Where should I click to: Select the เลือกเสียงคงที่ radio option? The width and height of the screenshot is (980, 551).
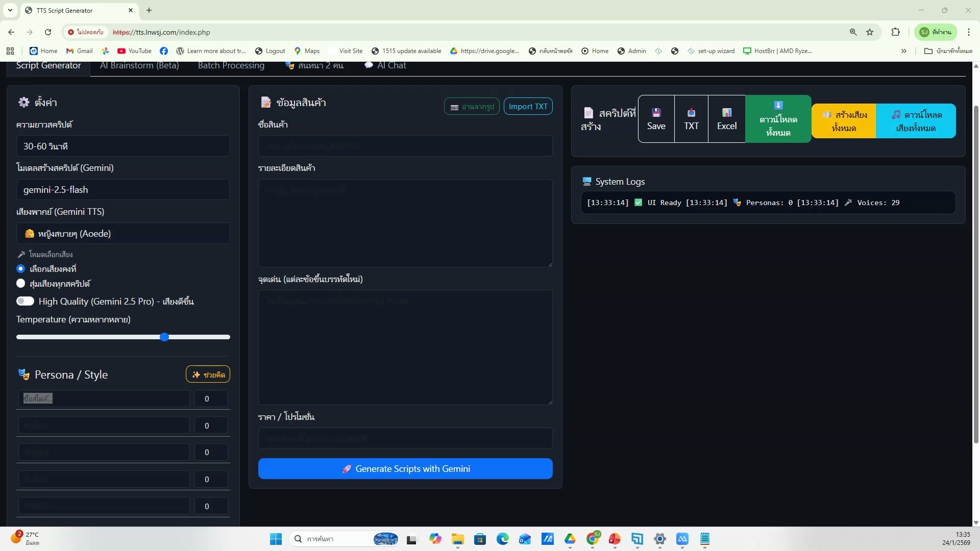(x=21, y=268)
